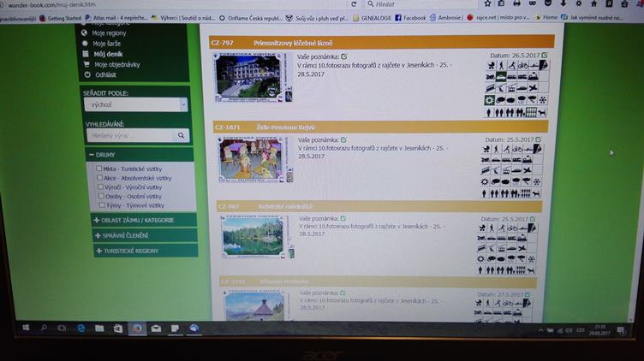Select the ship icon in the CZ-797 entry

tap(522, 88)
